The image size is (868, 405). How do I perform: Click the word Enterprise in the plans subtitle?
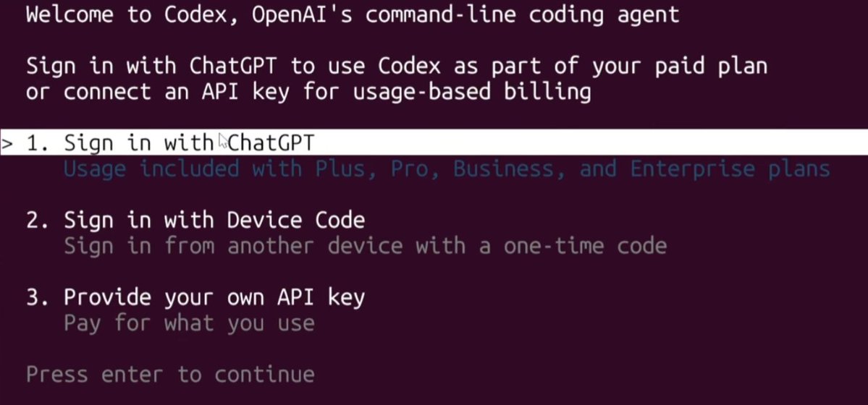point(692,169)
